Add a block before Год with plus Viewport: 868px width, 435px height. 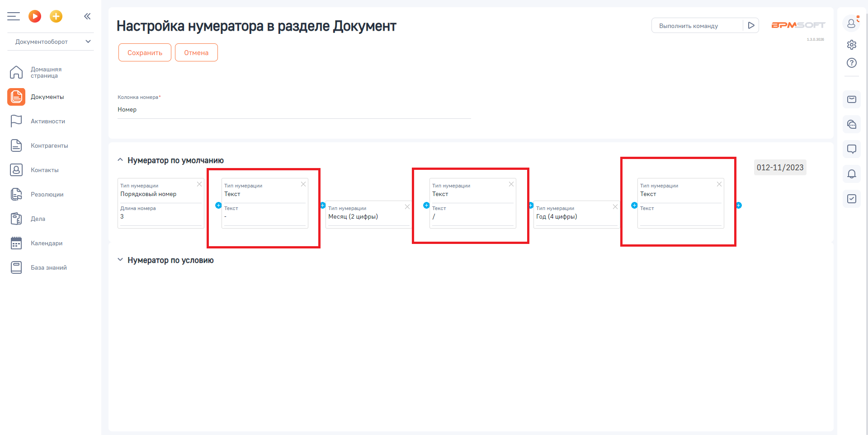531,205
